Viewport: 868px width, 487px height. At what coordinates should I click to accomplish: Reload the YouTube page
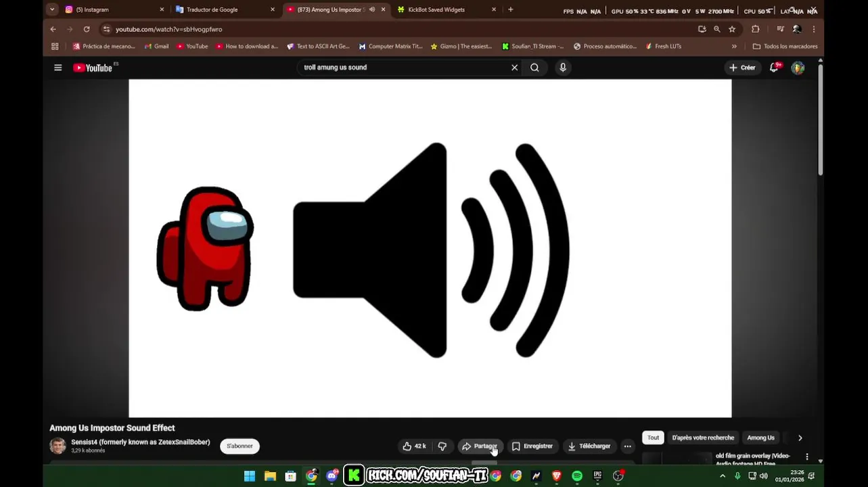pyautogui.click(x=87, y=29)
